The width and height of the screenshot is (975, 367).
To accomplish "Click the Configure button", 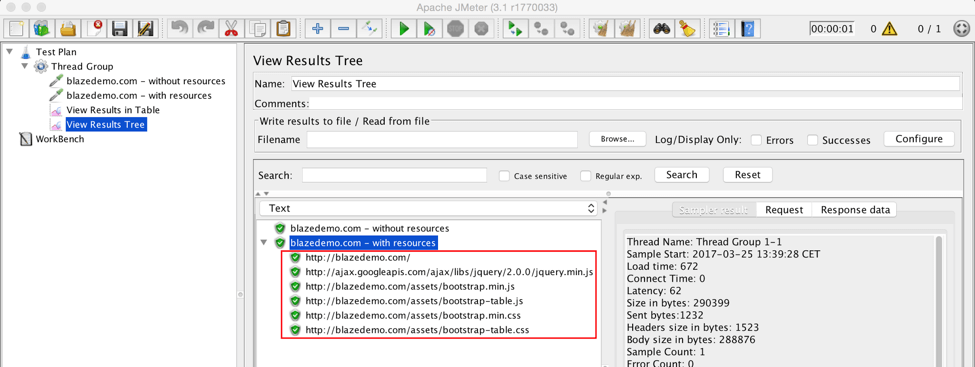I will [919, 139].
